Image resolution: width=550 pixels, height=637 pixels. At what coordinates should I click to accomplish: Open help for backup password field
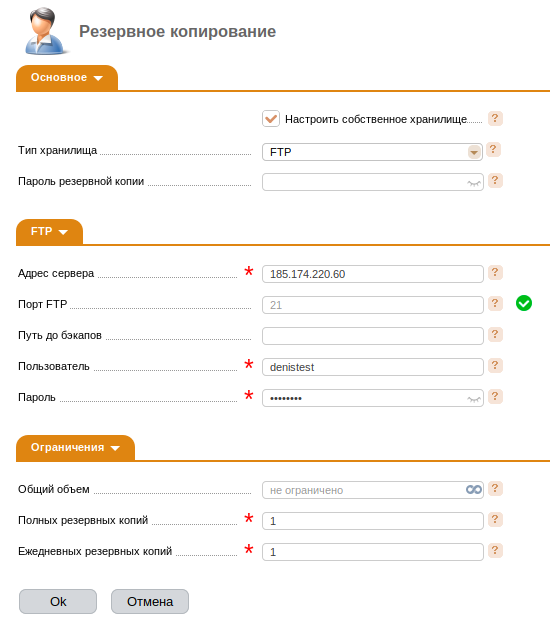(495, 181)
